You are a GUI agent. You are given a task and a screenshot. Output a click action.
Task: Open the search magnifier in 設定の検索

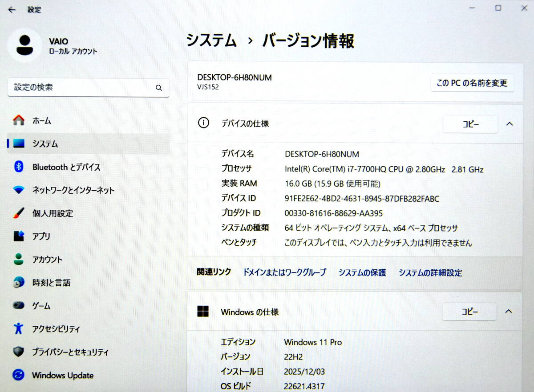159,88
